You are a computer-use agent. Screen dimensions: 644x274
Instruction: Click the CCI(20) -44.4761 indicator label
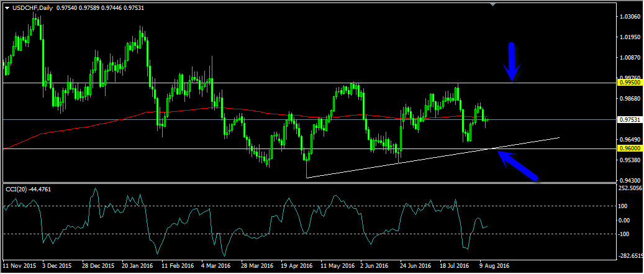click(x=29, y=189)
